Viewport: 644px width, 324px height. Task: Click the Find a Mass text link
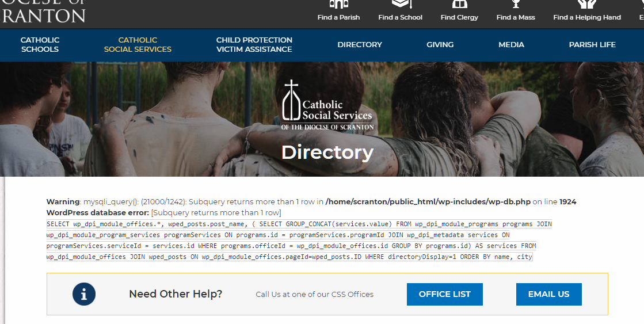516,17
